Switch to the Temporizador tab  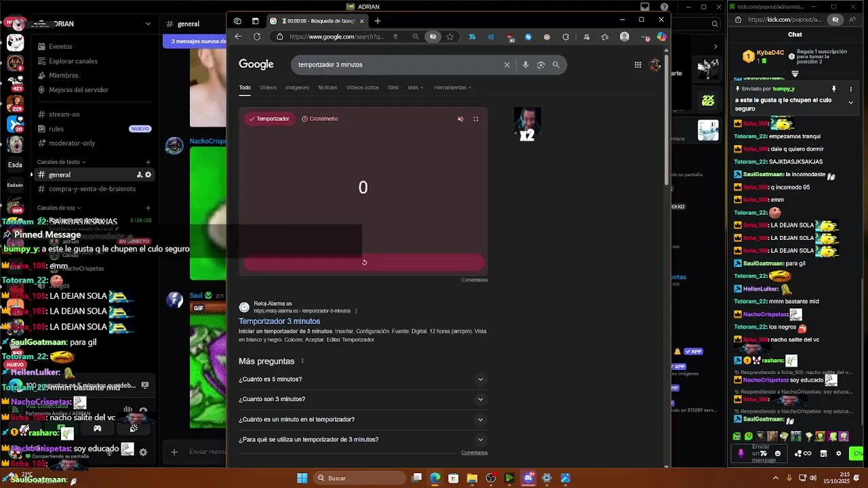point(269,119)
